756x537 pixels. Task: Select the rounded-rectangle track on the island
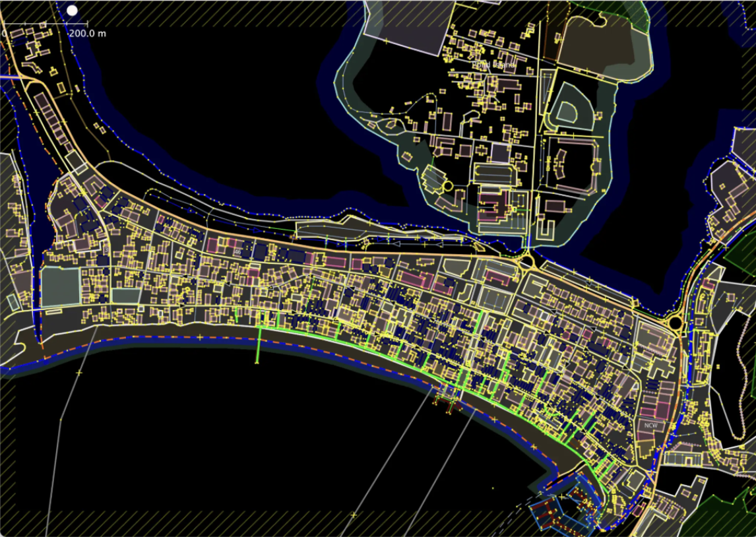click(494, 174)
